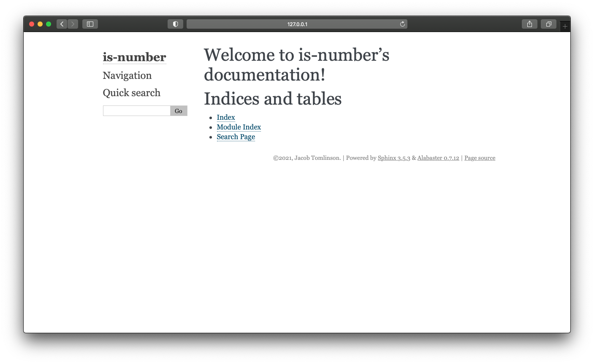Click the is-number project title
Viewport: 594px width, 364px height.
[x=134, y=57]
